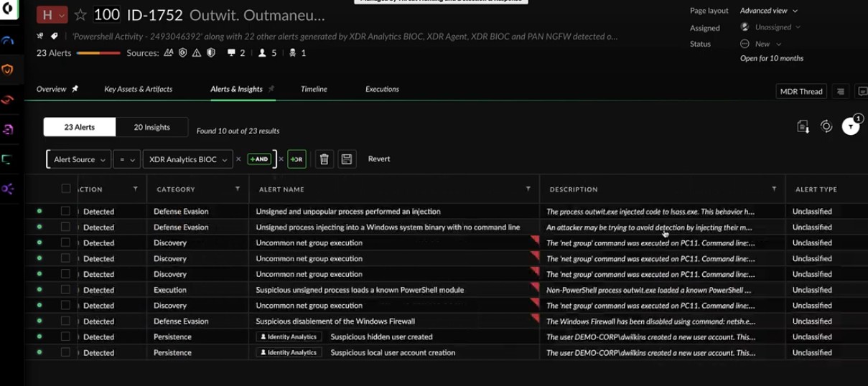Toggle the select-all checkbox in table header

coord(66,189)
